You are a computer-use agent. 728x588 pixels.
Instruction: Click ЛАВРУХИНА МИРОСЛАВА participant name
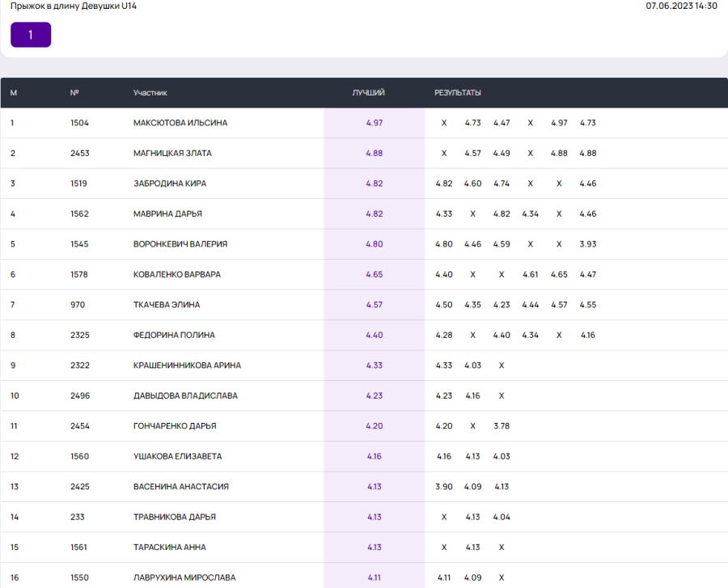coord(184,577)
